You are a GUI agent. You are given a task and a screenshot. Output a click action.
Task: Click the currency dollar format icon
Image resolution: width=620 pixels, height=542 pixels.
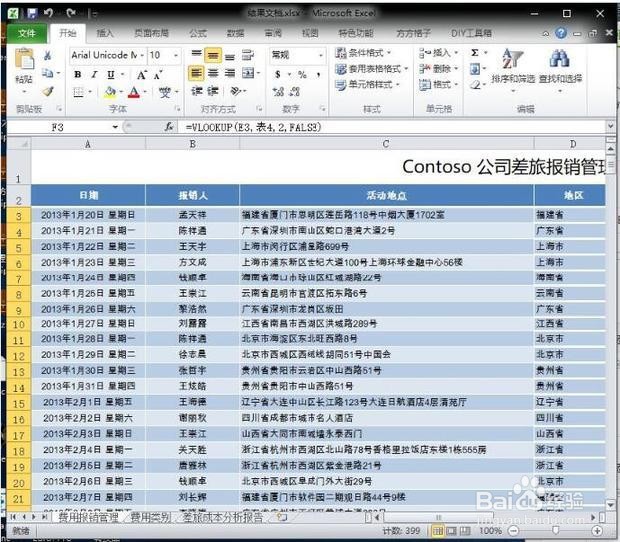click(278, 74)
